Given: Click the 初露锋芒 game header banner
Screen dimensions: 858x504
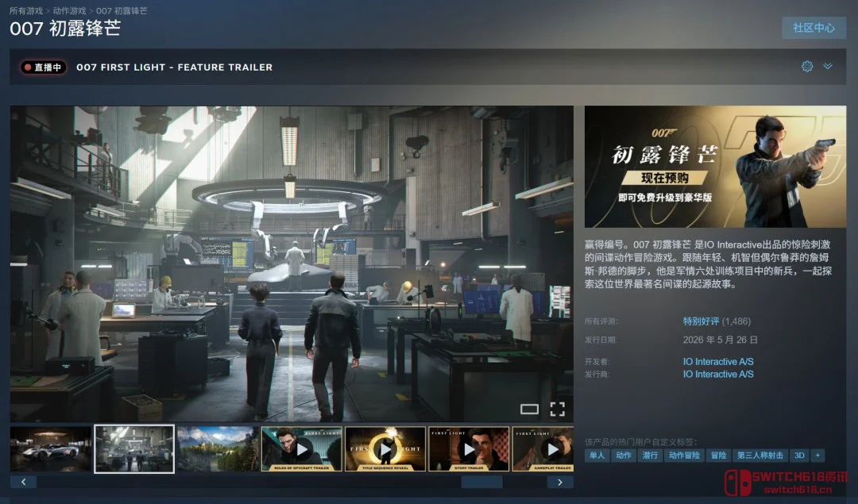Looking at the screenshot, I should point(715,167).
